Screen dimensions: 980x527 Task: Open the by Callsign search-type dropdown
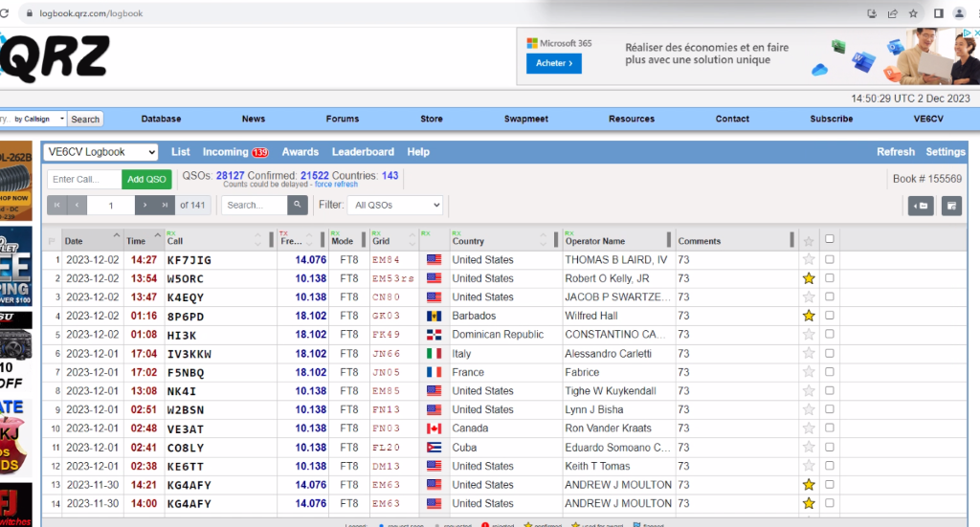tap(38, 119)
